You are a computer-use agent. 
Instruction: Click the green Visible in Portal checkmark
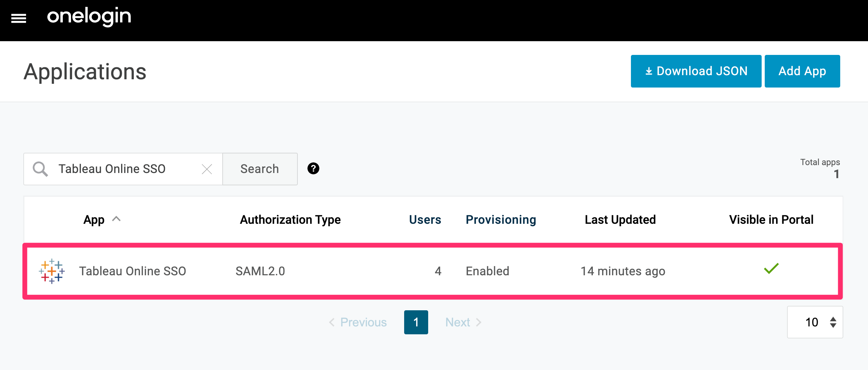(x=771, y=268)
